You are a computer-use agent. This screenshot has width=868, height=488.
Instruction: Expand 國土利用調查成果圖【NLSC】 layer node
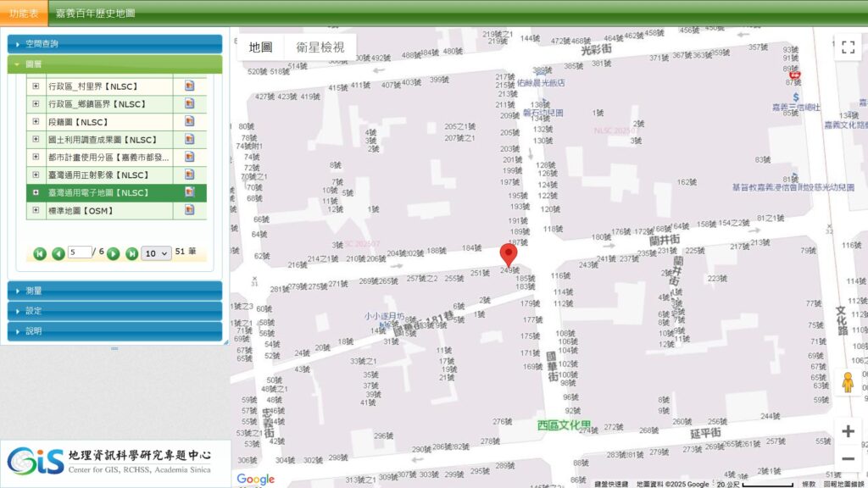pyautogui.click(x=36, y=140)
